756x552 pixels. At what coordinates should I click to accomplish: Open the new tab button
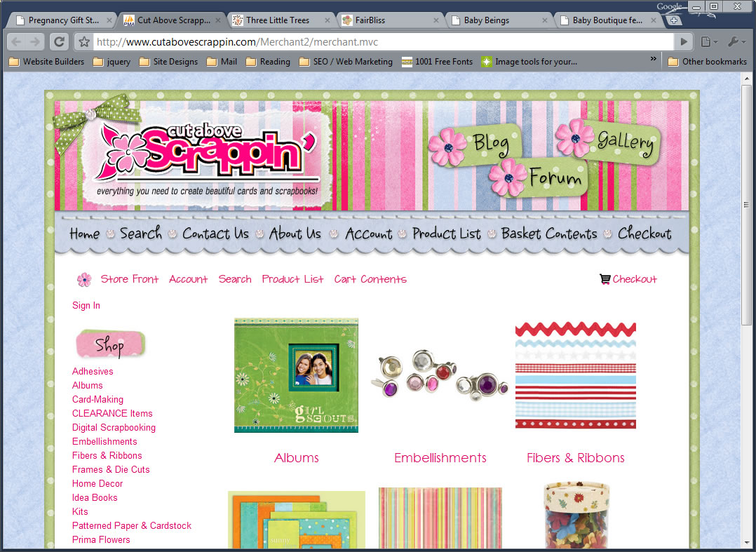pyautogui.click(x=675, y=20)
